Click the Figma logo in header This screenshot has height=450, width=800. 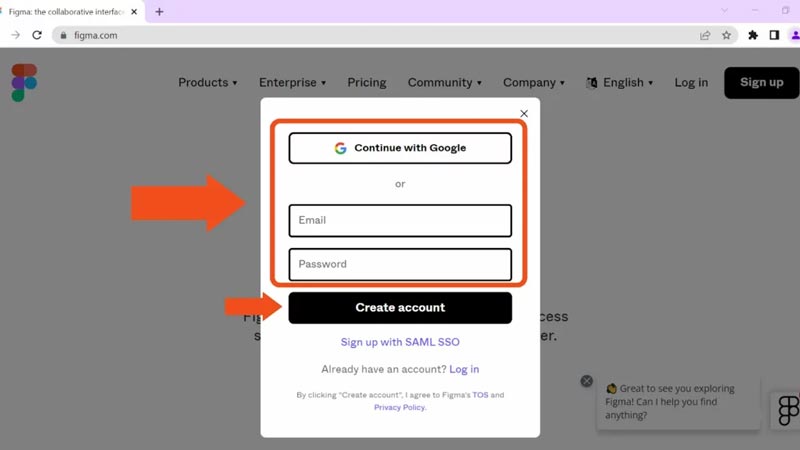pos(24,83)
